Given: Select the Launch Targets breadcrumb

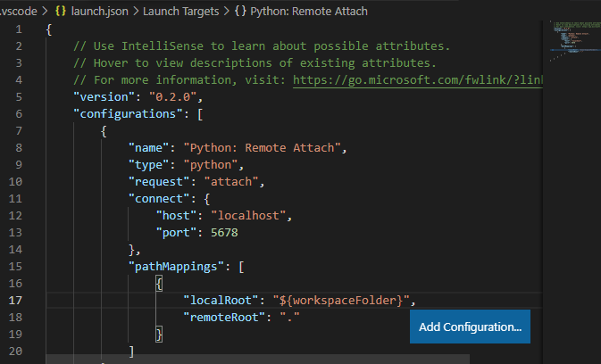Looking at the screenshot, I should pos(181,11).
